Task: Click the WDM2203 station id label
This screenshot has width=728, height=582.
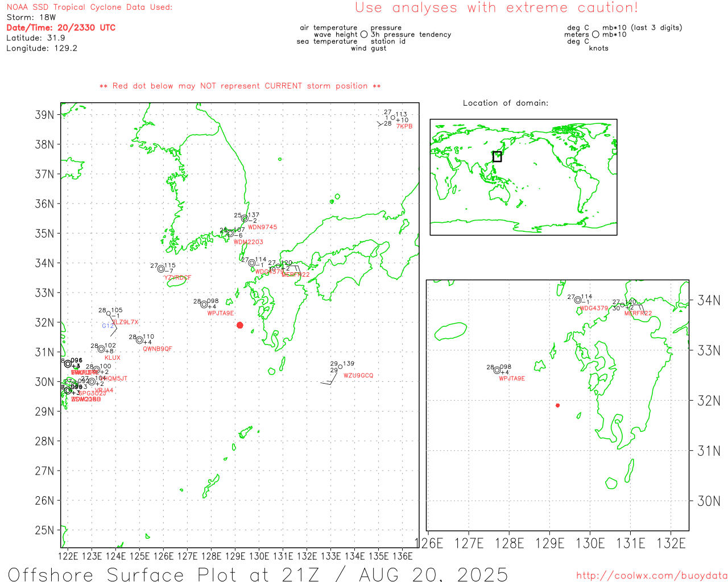Action: [x=249, y=242]
